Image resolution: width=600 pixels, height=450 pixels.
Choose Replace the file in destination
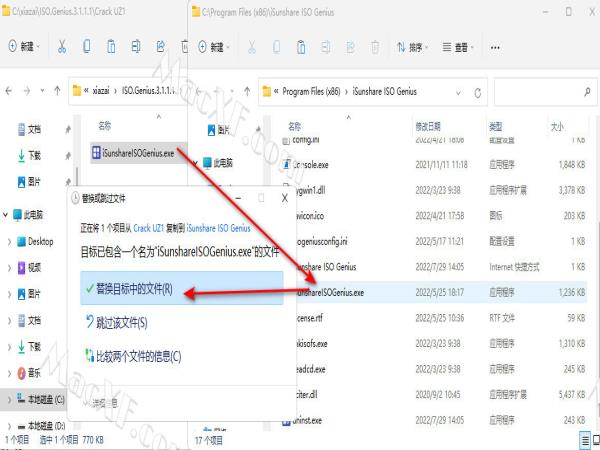182,289
